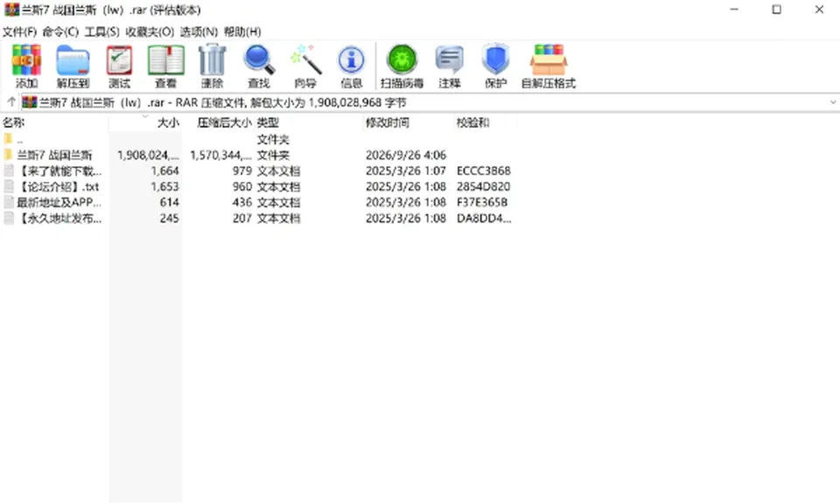Select the 兰斯7 战国兰斯 folder row
The image size is (840, 504).
coord(257,156)
